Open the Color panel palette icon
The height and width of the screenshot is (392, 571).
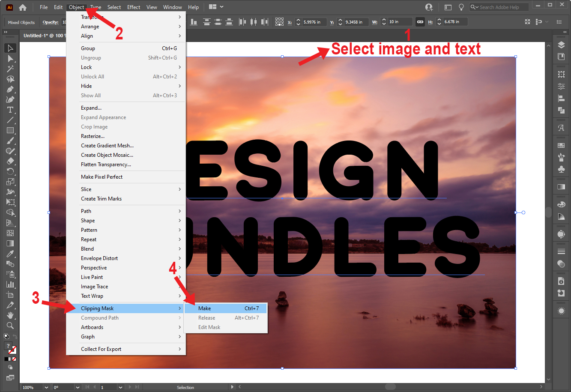coord(561,205)
